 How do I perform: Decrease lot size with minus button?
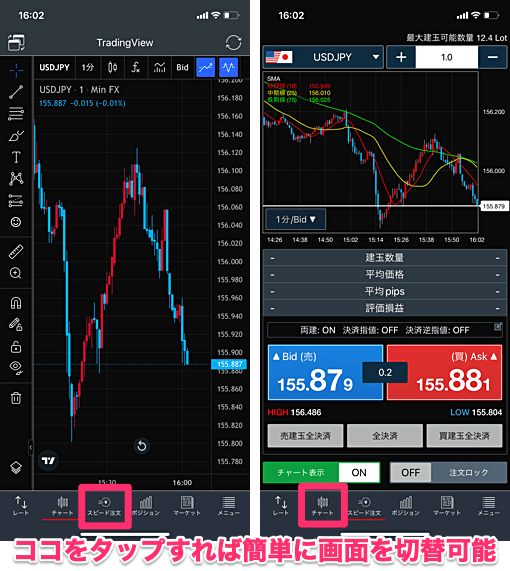click(493, 57)
